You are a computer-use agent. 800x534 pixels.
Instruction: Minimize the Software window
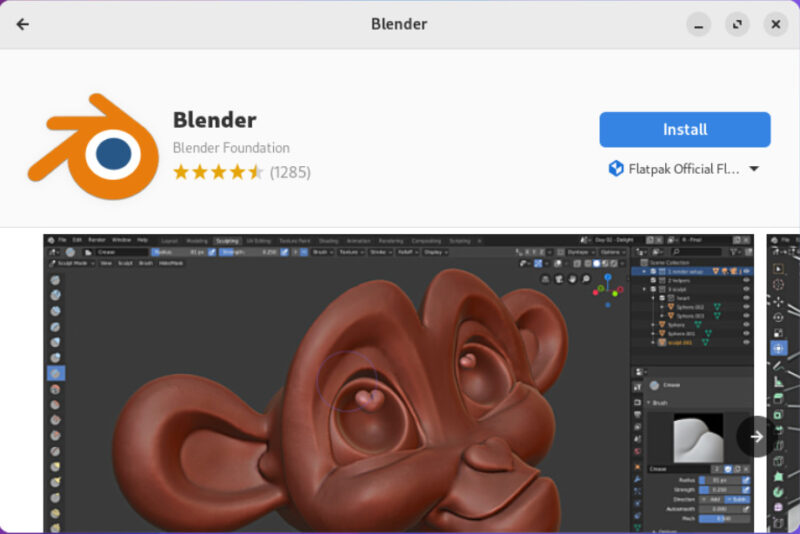tap(698, 24)
